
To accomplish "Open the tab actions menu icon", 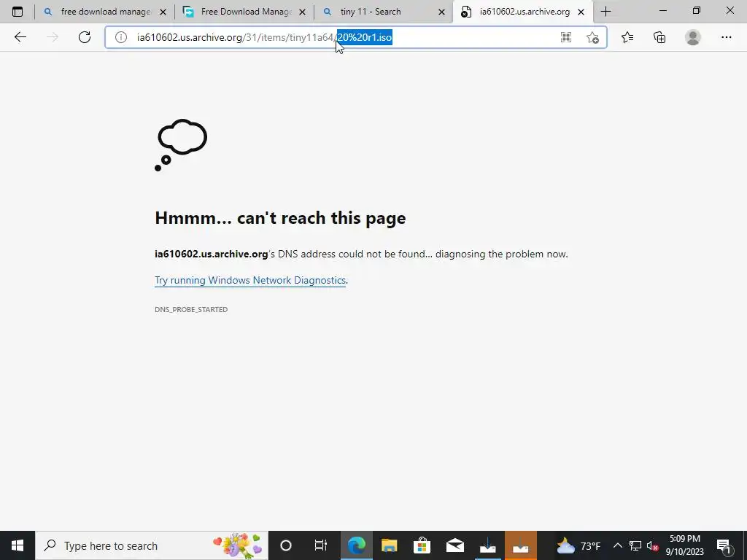I will pyautogui.click(x=18, y=12).
